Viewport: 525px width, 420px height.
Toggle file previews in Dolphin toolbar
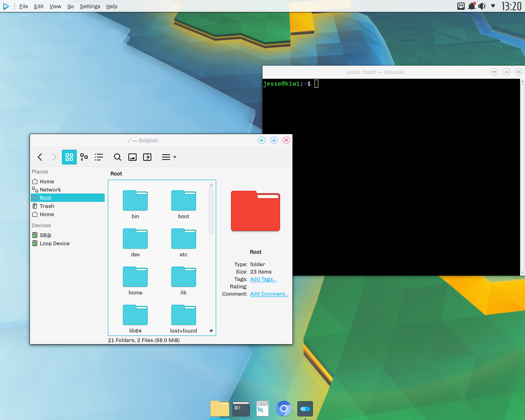[x=132, y=157]
